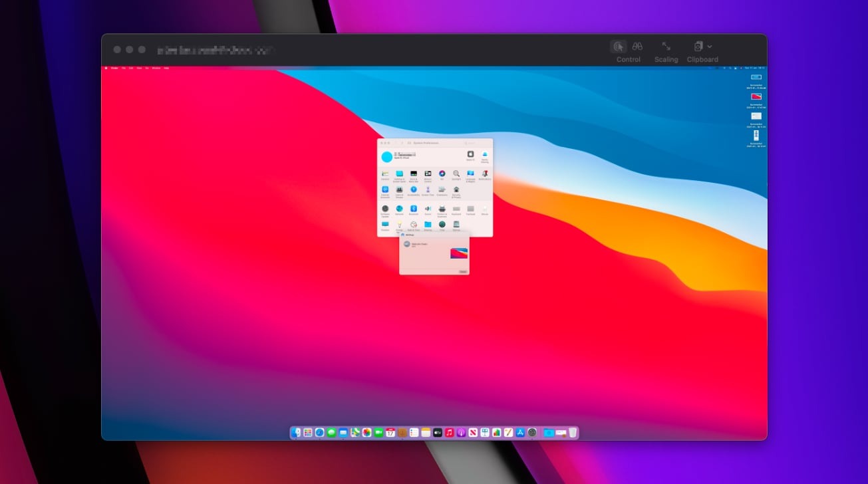Open Maps from the remote Dock
Screen dimensions: 868x484
click(x=355, y=433)
